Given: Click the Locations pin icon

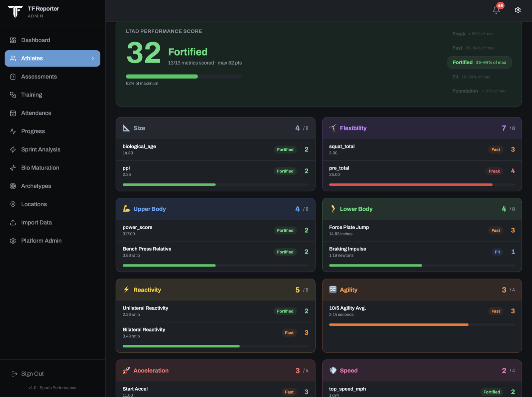Looking at the screenshot, I should [13, 204].
